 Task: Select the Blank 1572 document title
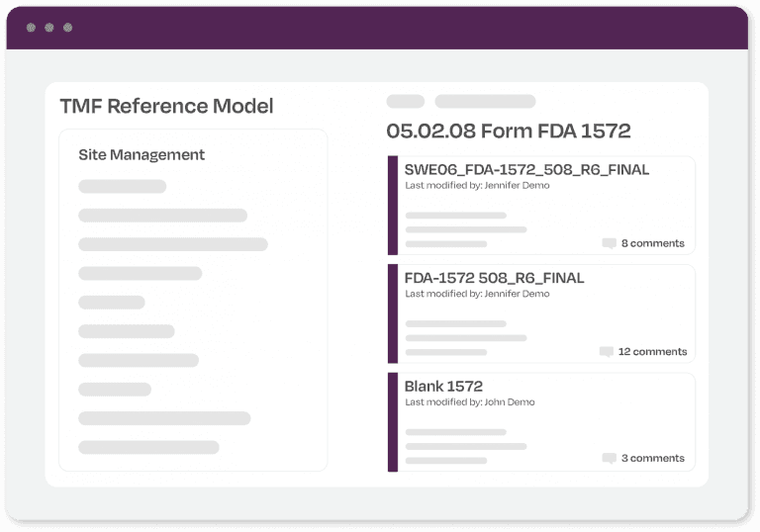(443, 386)
